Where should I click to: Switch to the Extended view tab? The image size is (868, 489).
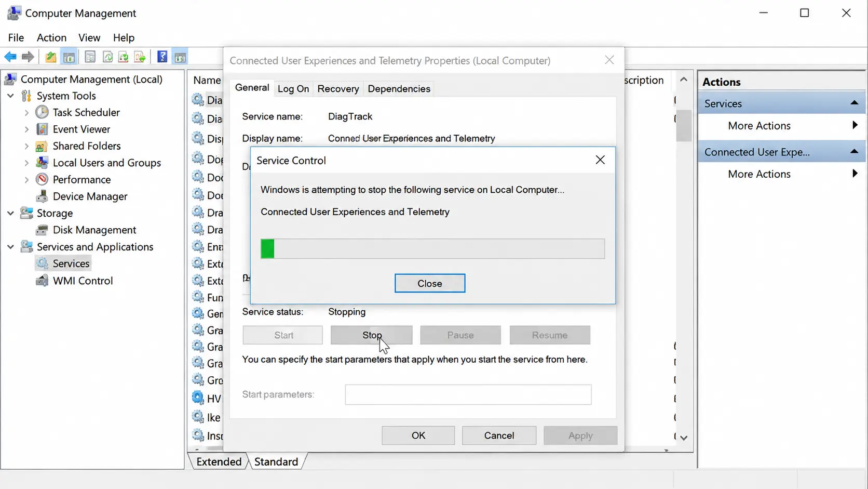pos(219,461)
